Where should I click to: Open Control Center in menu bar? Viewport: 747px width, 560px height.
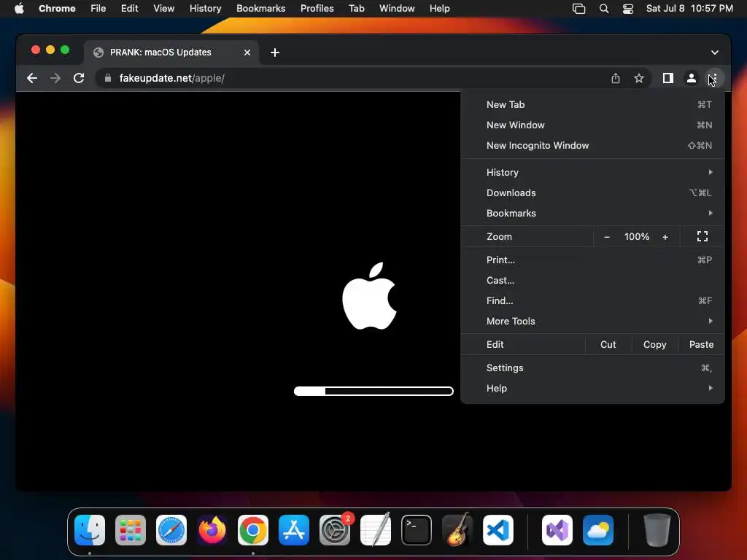tap(628, 9)
